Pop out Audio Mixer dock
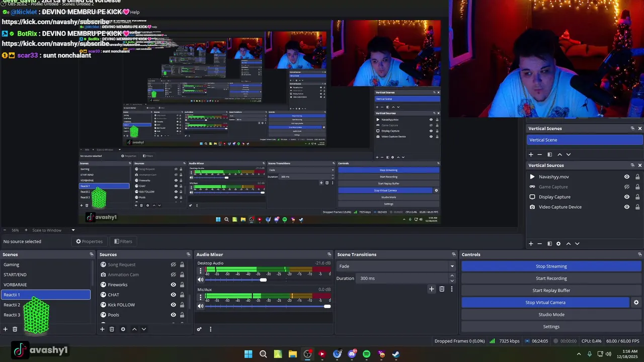This screenshot has width=644, height=362. pyautogui.click(x=329, y=254)
